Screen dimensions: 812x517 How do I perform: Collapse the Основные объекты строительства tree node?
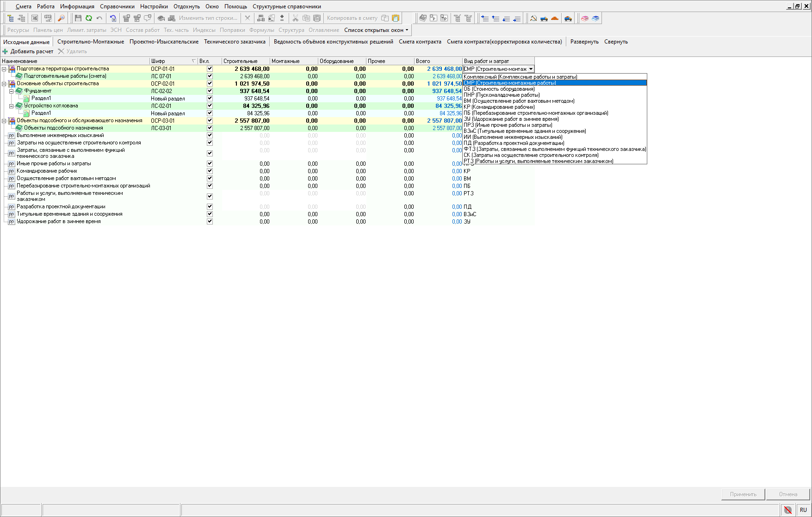click(x=4, y=84)
